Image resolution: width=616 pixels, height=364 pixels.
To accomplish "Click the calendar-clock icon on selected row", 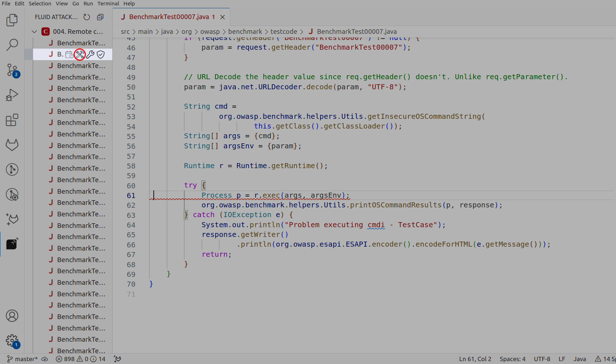I will 69,54.
